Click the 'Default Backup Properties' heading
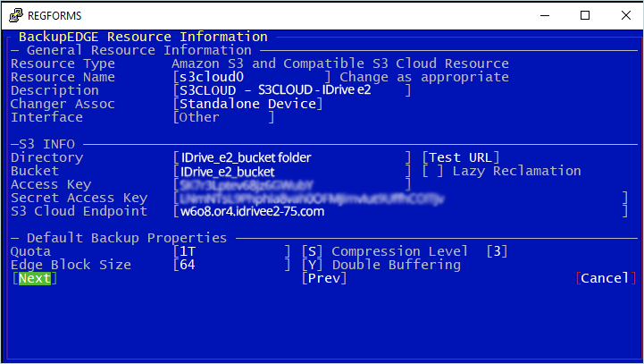The height and width of the screenshot is (364, 644). (127, 238)
